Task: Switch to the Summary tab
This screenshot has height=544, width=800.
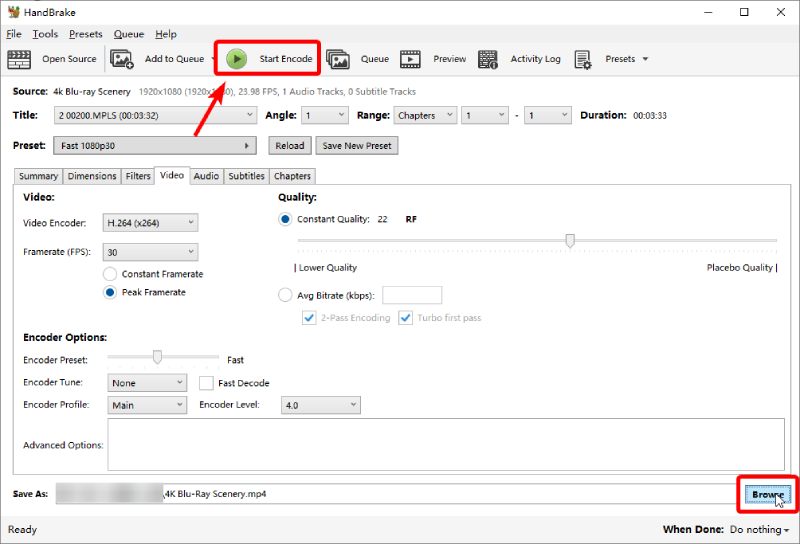Action: coord(38,176)
